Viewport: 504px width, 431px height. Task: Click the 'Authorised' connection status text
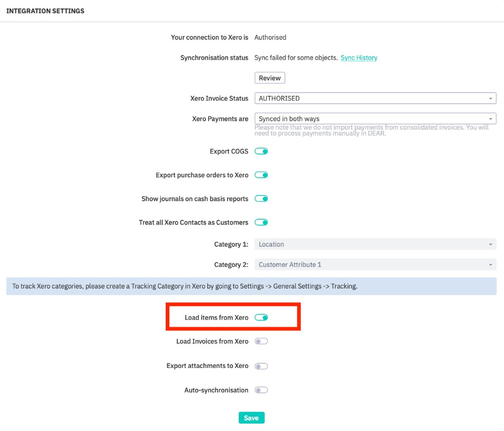pos(271,37)
